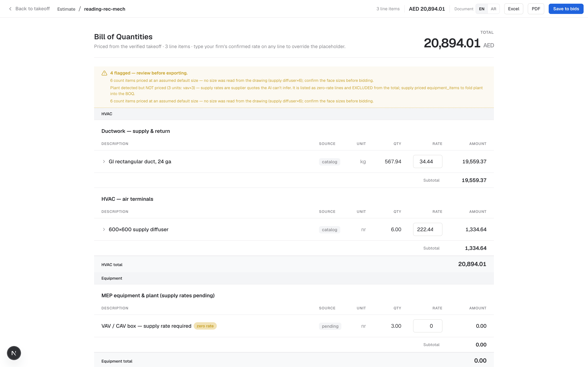
Task: Export estimate to Excel
Action: [513, 9]
